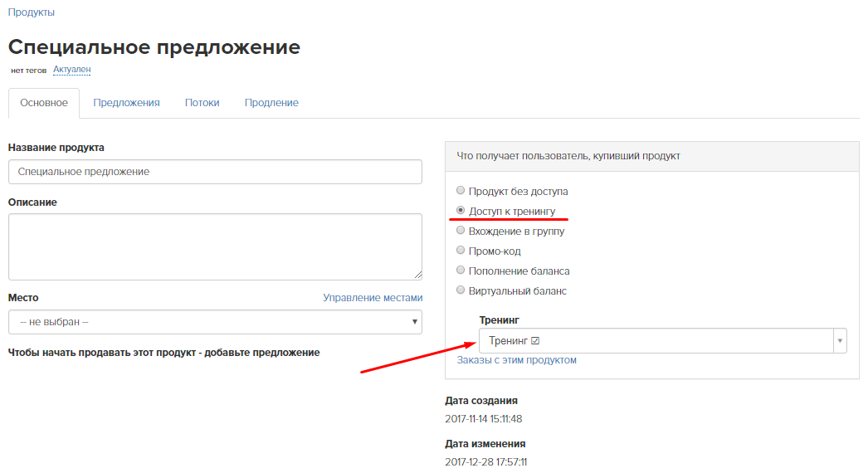The image size is (868, 473).
Task: Click the Специальное предложение page heading
Action: [x=154, y=47]
